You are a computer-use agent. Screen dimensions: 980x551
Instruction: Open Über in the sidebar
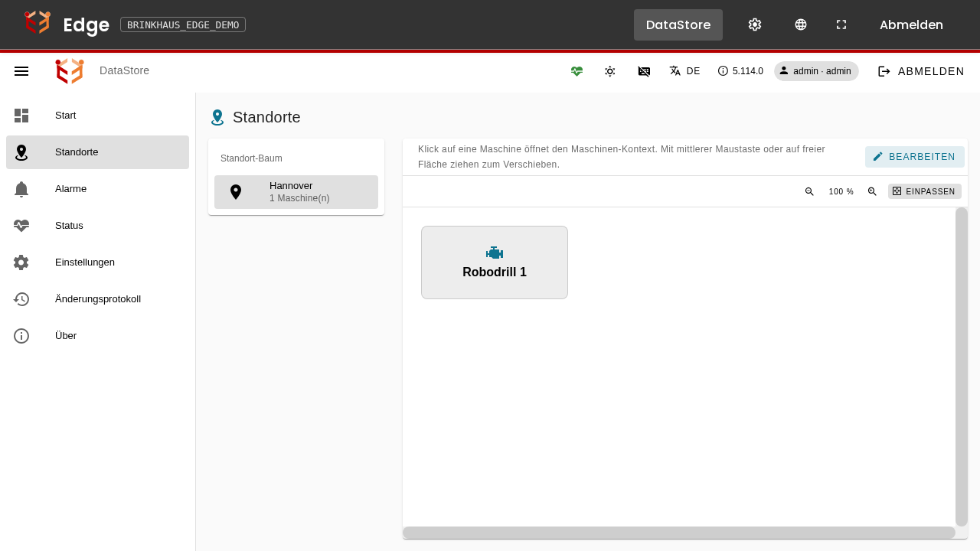pyautogui.click(x=97, y=336)
